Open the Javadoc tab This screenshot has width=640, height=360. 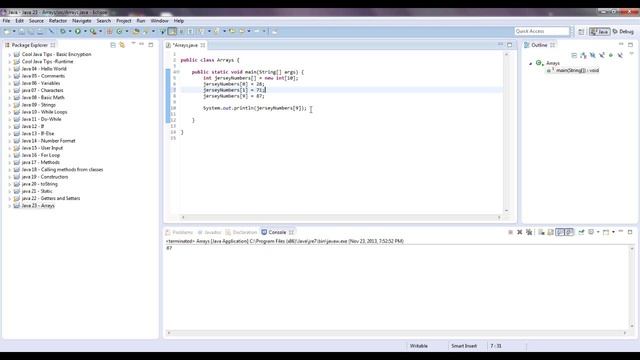pyautogui.click(x=209, y=232)
